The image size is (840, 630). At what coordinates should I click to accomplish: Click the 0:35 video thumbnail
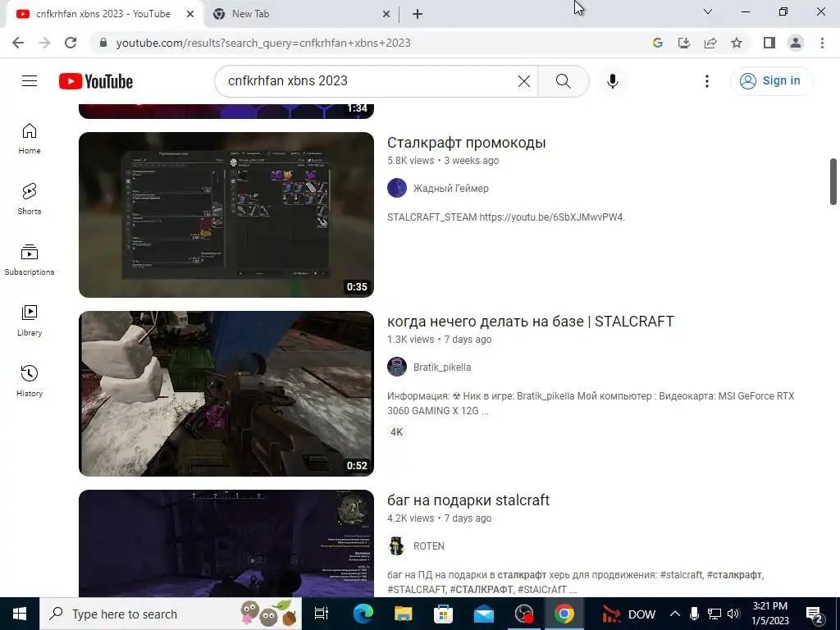pyautogui.click(x=226, y=215)
